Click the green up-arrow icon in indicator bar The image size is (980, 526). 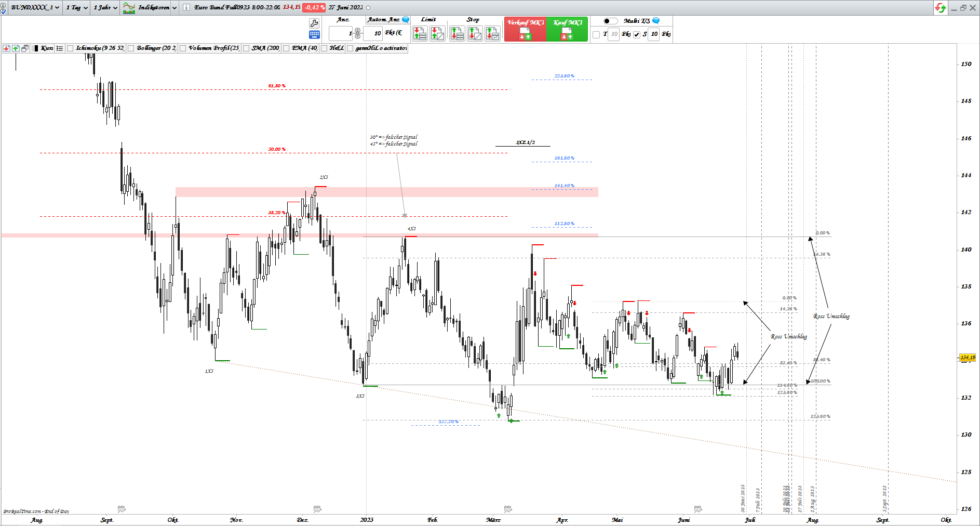pos(16,48)
